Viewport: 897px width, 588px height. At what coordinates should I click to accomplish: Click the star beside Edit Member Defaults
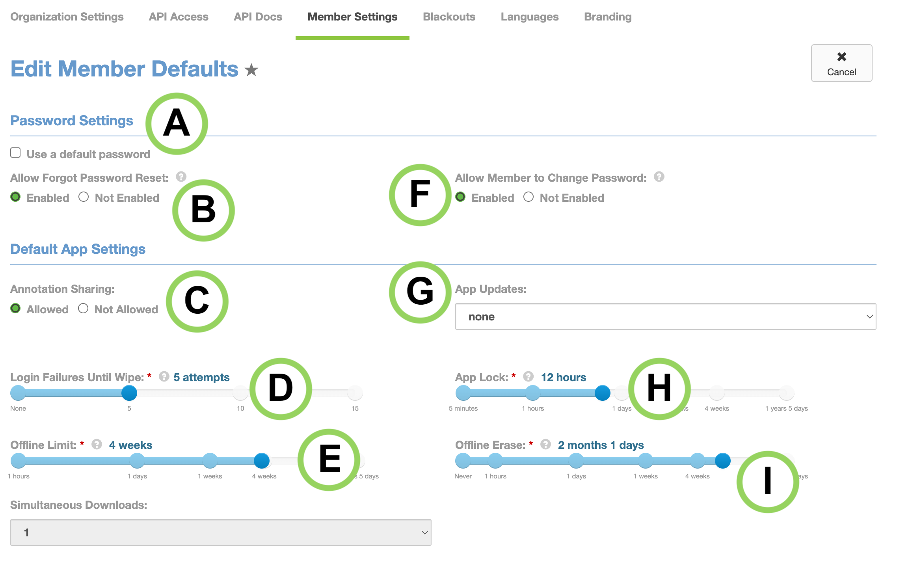click(251, 70)
